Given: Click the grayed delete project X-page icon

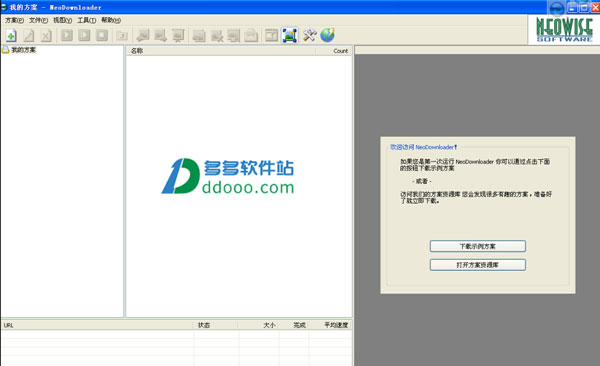Looking at the screenshot, I should coord(46,36).
